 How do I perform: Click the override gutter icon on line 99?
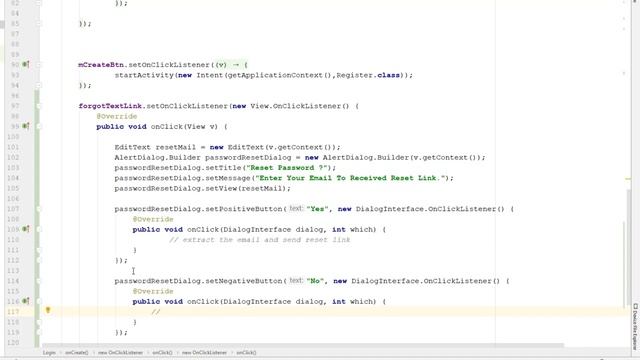click(26, 126)
